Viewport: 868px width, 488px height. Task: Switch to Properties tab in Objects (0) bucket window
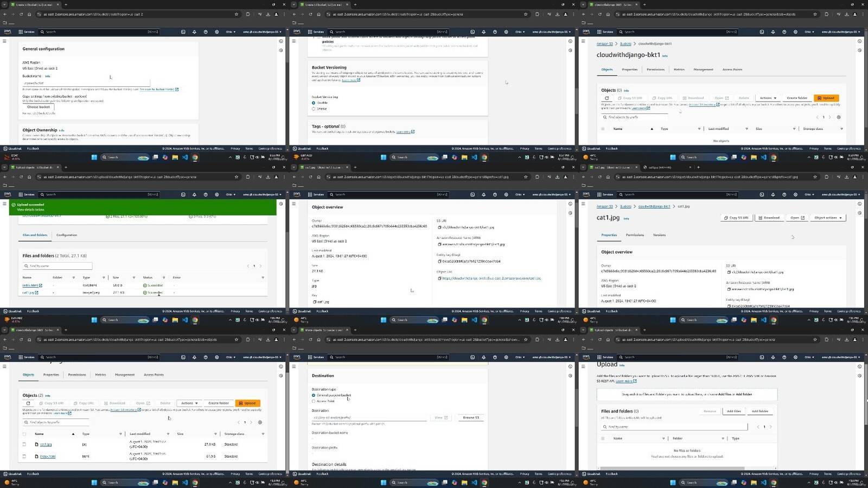coord(629,69)
